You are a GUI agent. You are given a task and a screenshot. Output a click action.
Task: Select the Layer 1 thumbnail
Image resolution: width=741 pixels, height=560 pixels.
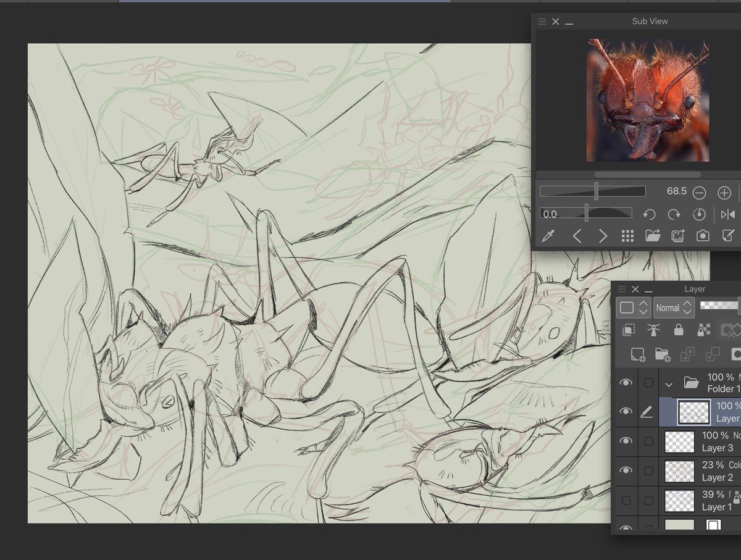(679, 501)
